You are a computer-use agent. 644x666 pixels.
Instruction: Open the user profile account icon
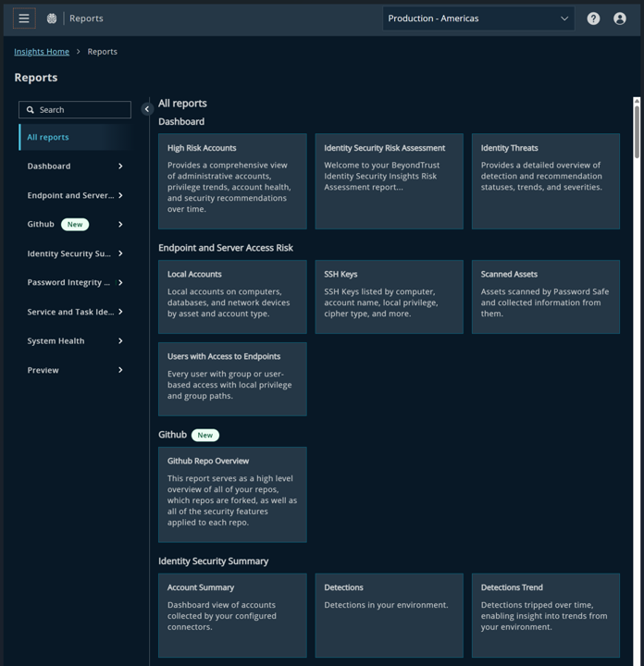coord(620,18)
